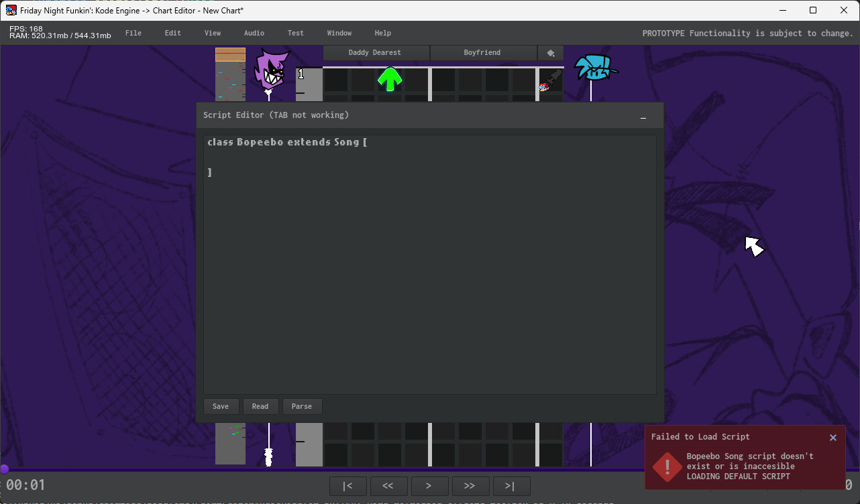This screenshot has width=860, height=504.
Task: Click the 'LOADING DEFAULT SCRIPT' notification text
Action: click(739, 477)
